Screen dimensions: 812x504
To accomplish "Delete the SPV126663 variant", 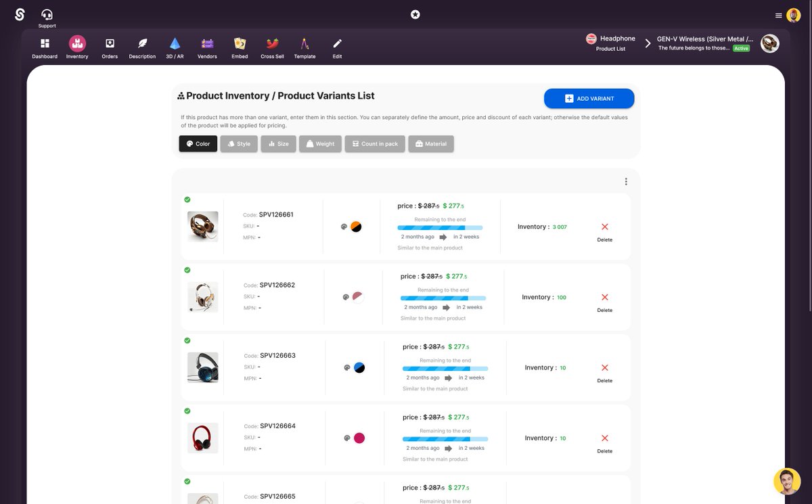I will [x=605, y=372].
